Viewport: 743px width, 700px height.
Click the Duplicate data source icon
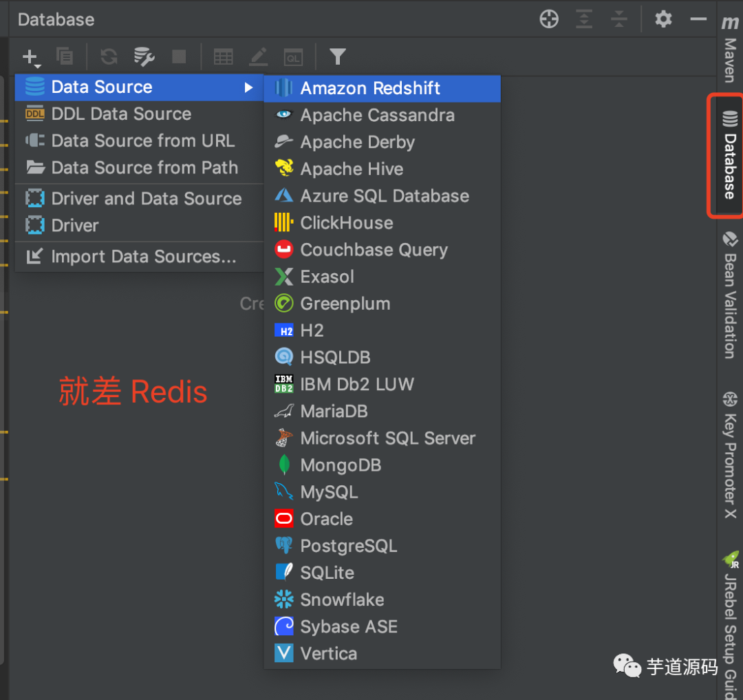pos(65,56)
